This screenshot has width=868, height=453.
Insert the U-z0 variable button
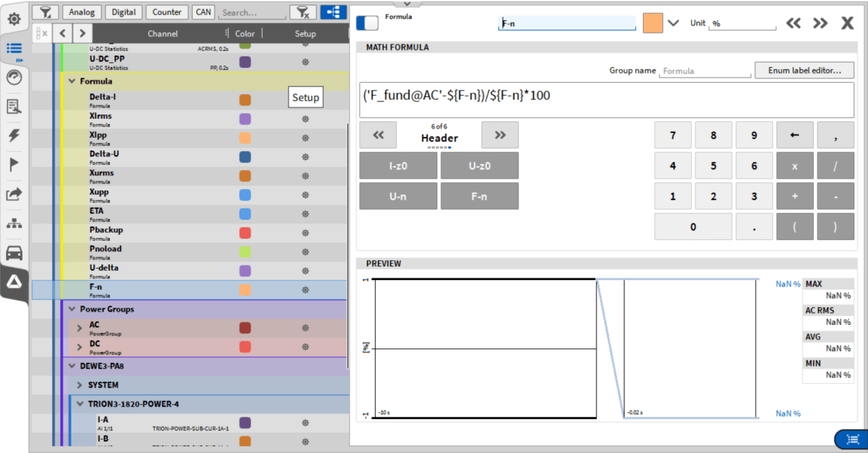[479, 166]
